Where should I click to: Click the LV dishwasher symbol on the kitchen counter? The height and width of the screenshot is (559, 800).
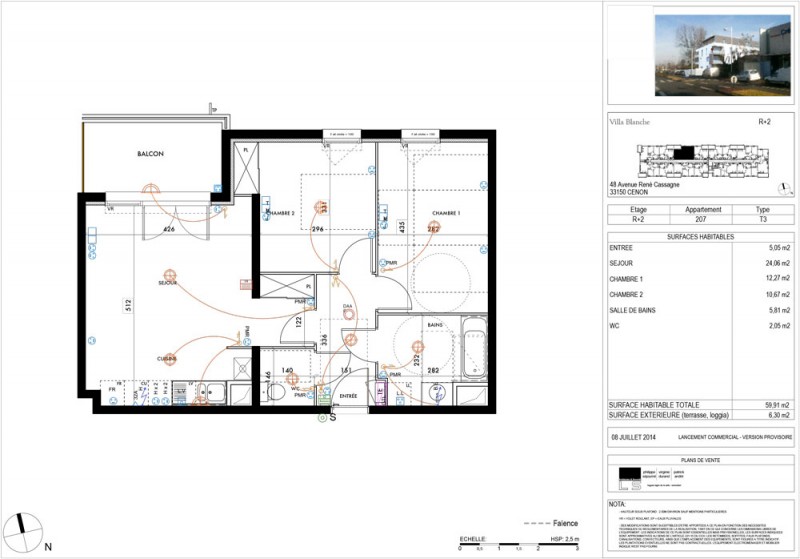click(x=180, y=393)
